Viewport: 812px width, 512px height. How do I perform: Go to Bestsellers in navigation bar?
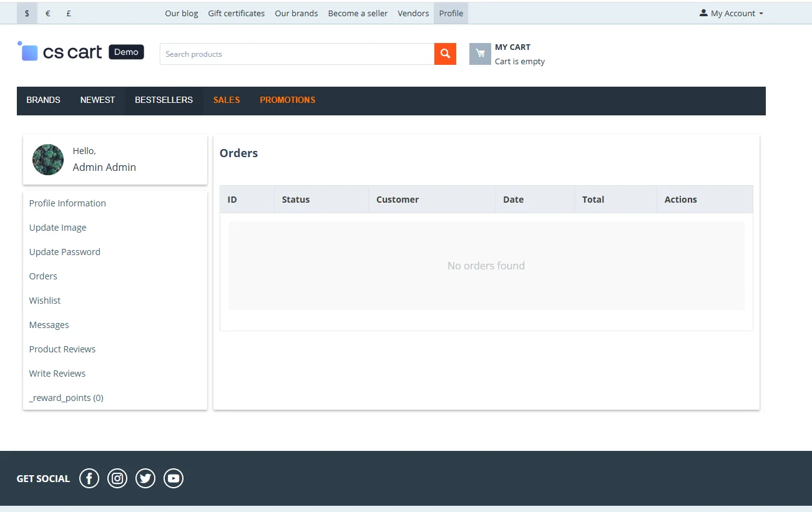click(x=164, y=100)
